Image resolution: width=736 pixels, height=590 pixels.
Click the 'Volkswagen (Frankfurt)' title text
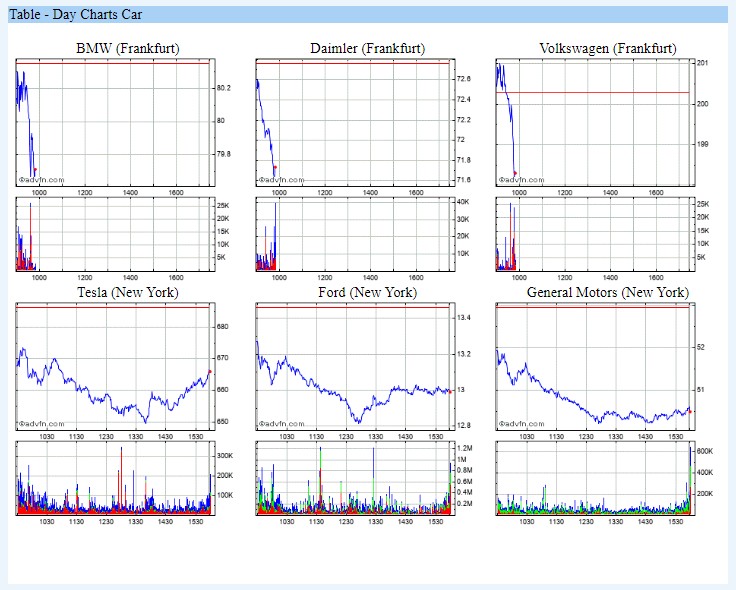point(608,48)
